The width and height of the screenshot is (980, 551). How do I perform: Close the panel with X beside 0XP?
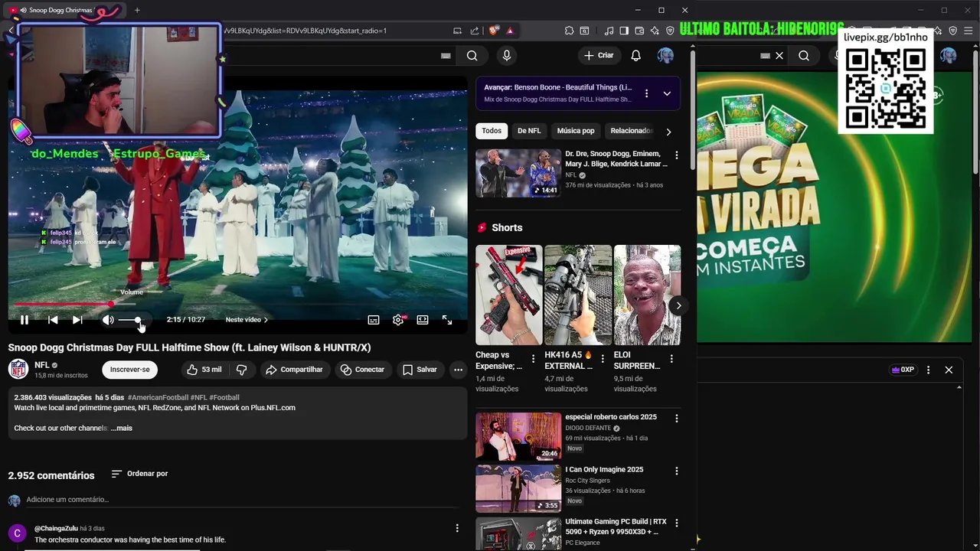click(949, 370)
